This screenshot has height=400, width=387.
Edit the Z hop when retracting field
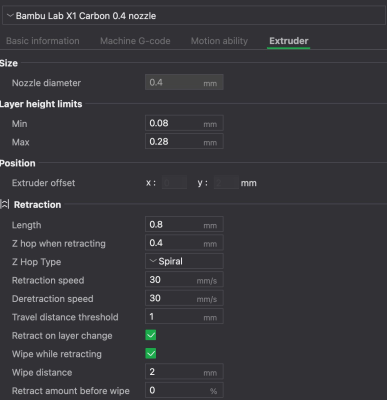(184, 243)
